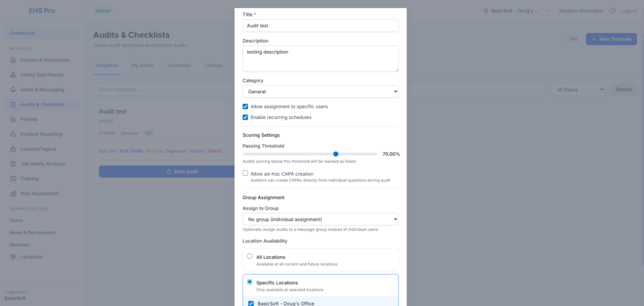Image resolution: width=644 pixels, height=306 pixels.
Task: Open the All Status filter dropdown
Action: (x=579, y=89)
